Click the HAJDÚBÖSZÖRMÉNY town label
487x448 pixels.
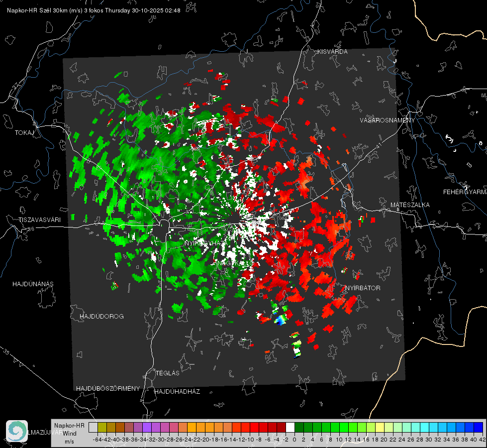tap(108, 389)
